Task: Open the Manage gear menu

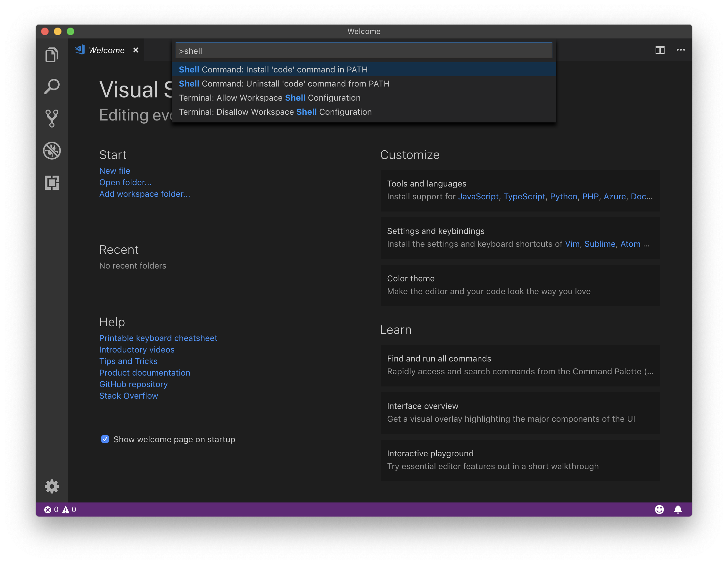Action: tap(52, 486)
